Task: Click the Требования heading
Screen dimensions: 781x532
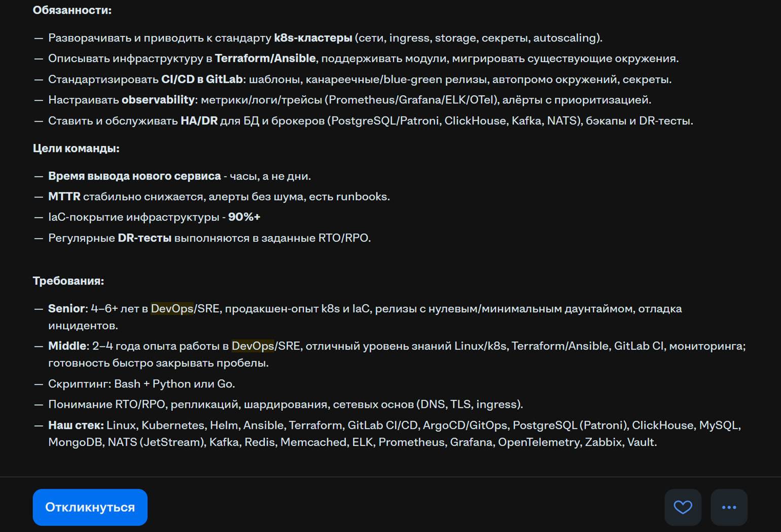Action: click(68, 281)
